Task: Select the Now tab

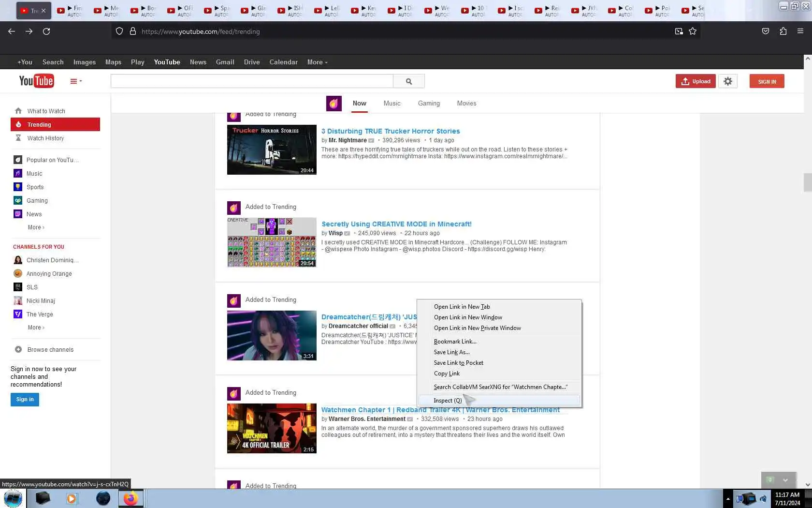Action: (360, 104)
